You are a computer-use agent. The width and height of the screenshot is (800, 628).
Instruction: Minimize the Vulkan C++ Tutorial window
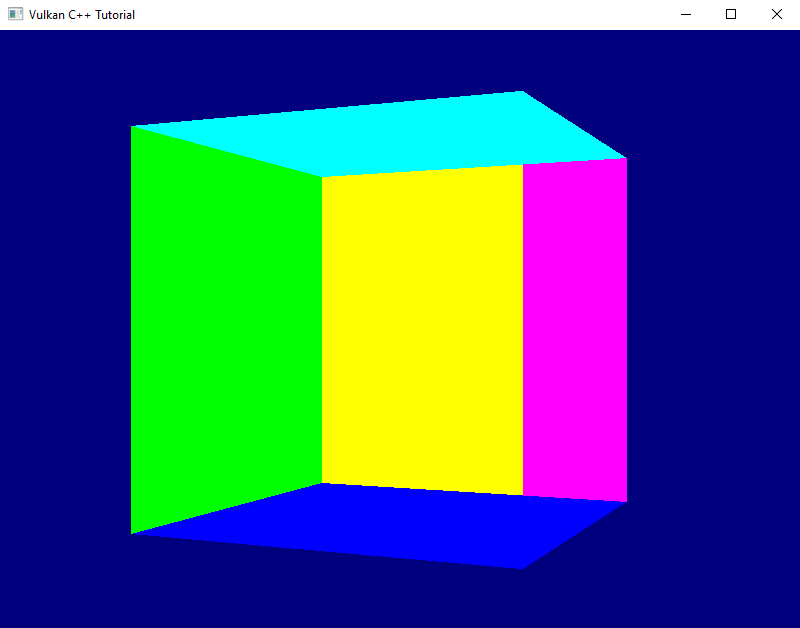click(x=685, y=14)
